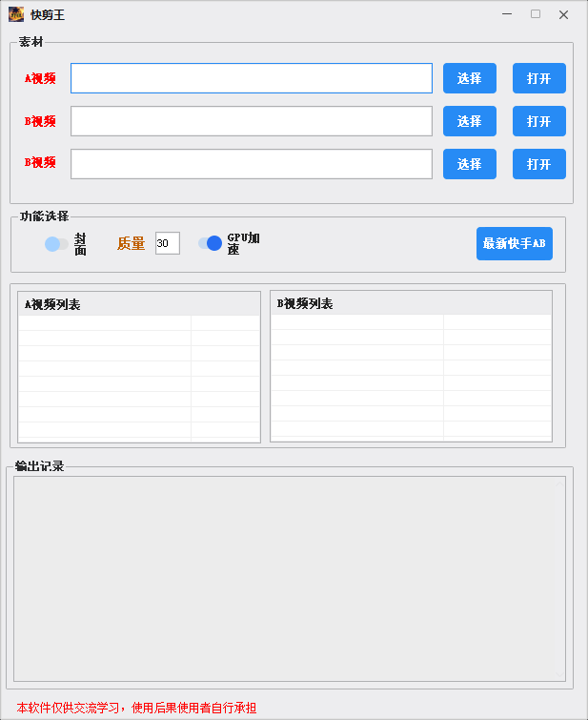Viewport: 588px width, 720px height.
Task: Click 选择 button for A视频
Action: [x=469, y=78]
